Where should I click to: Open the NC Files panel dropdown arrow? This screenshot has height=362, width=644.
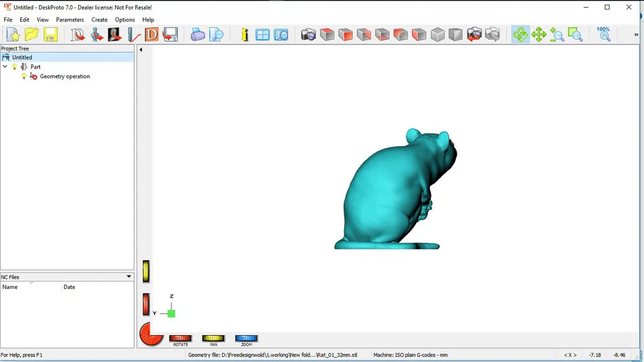129,277
